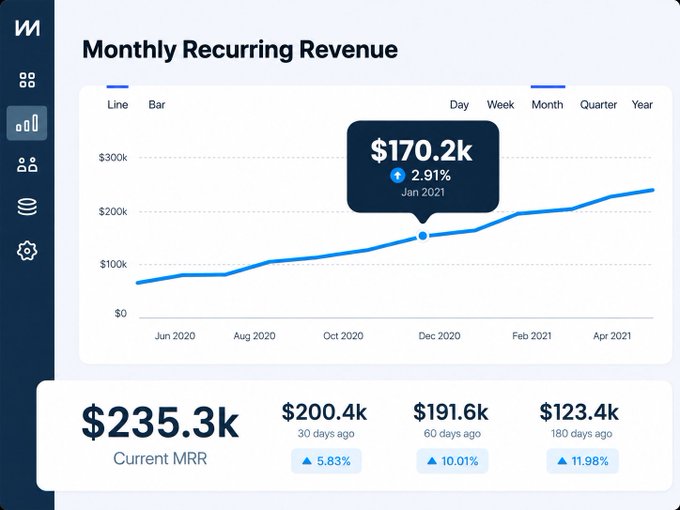Click the up-arrow icon in tooltip

pyautogui.click(x=397, y=176)
